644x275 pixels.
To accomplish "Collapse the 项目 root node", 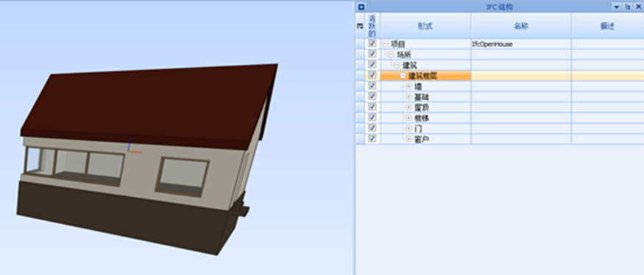I will [385, 44].
